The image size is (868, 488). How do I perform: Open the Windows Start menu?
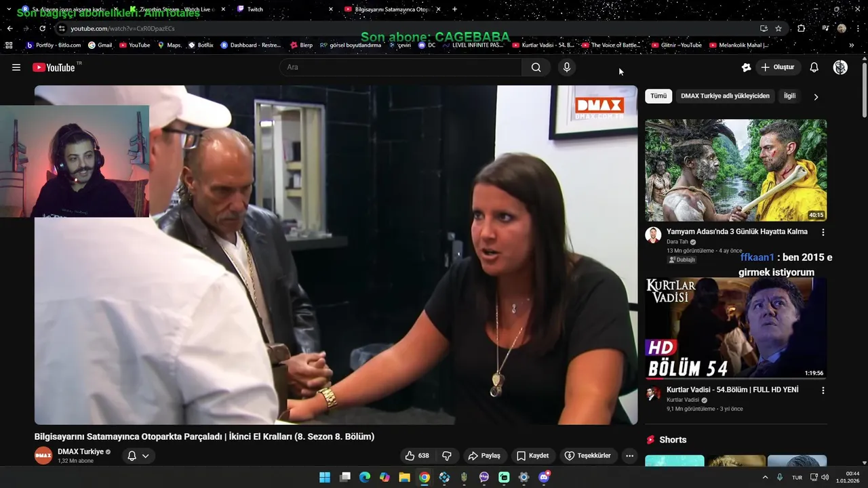(x=325, y=477)
